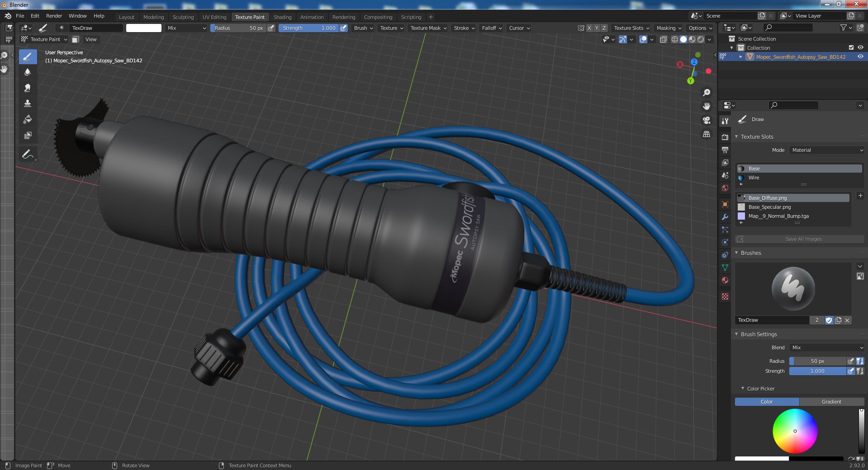Expand the Mopec_Swordfish object tree item

pos(740,57)
